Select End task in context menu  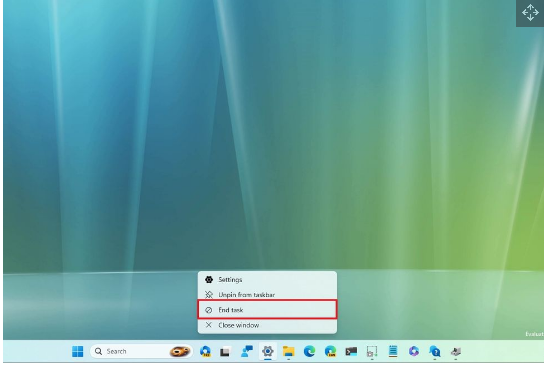click(x=267, y=309)
